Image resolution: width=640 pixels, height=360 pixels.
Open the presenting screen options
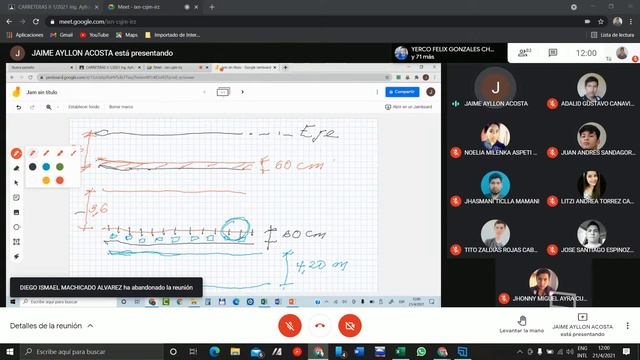point(582,326)
